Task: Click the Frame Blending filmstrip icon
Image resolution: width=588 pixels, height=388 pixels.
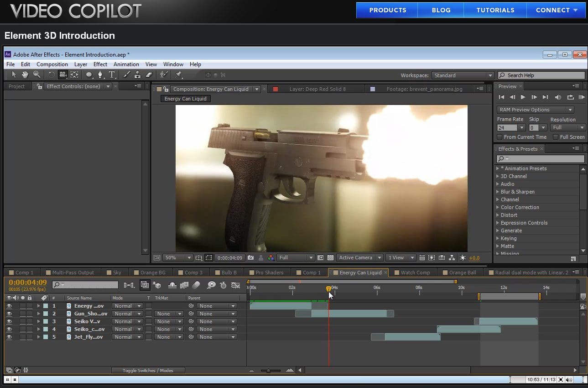Action: pyautogui.click(x=184, y=285)
